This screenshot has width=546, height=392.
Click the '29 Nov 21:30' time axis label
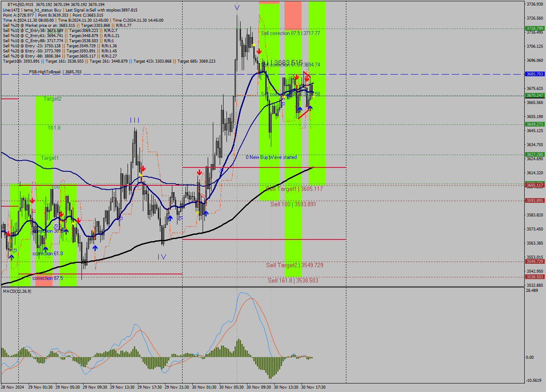[x=177, y=387]
